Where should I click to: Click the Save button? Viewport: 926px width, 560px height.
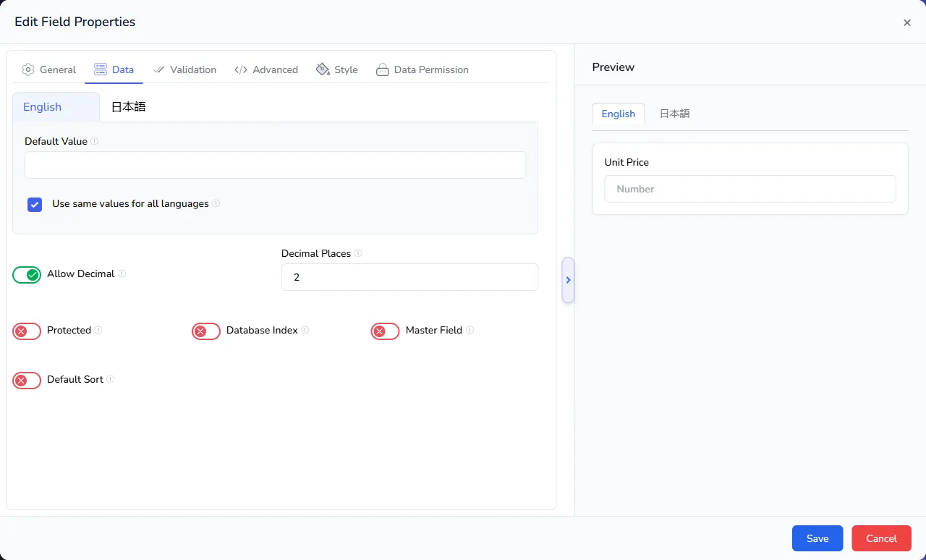[817, 538]
